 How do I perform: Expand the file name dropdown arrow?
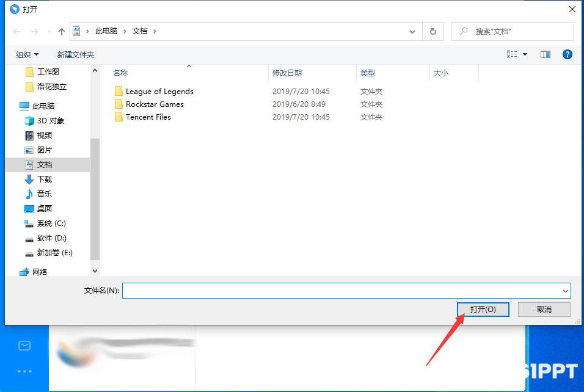click(x=566, y=291)
